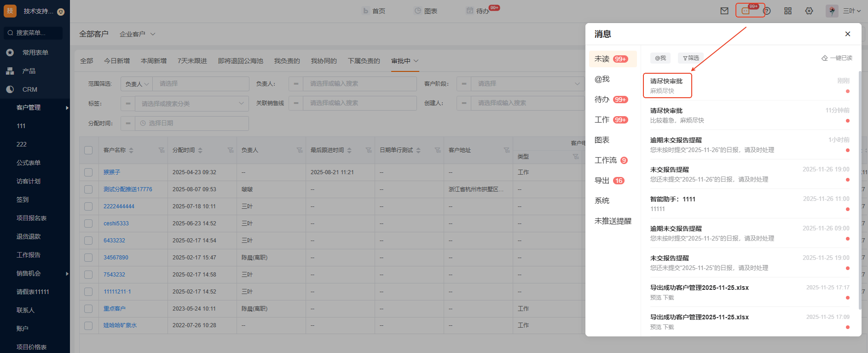Click the filter icon on 客户名称 column
This screenshot has height=353, width=868.
pyautogui.click(x=162, y=150)
